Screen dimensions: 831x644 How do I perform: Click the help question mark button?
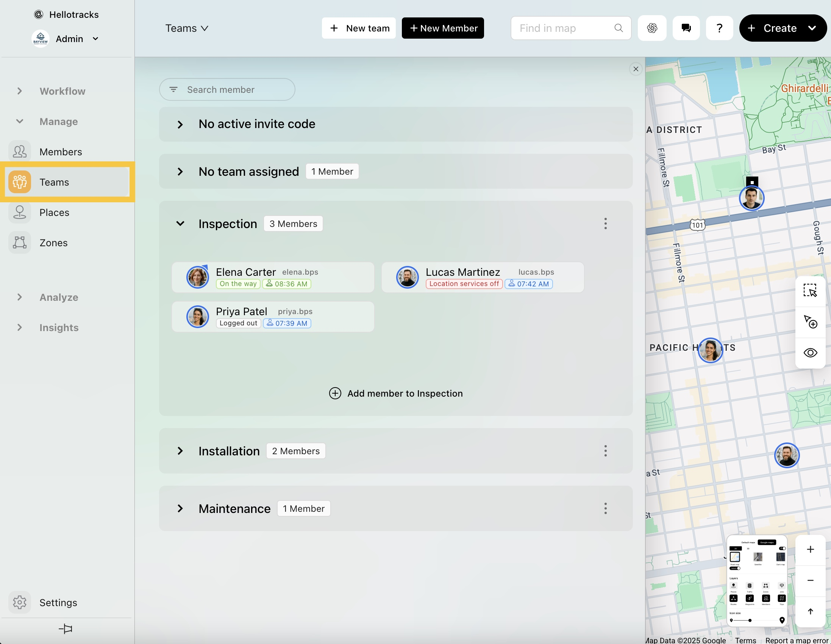coord(719,28)
